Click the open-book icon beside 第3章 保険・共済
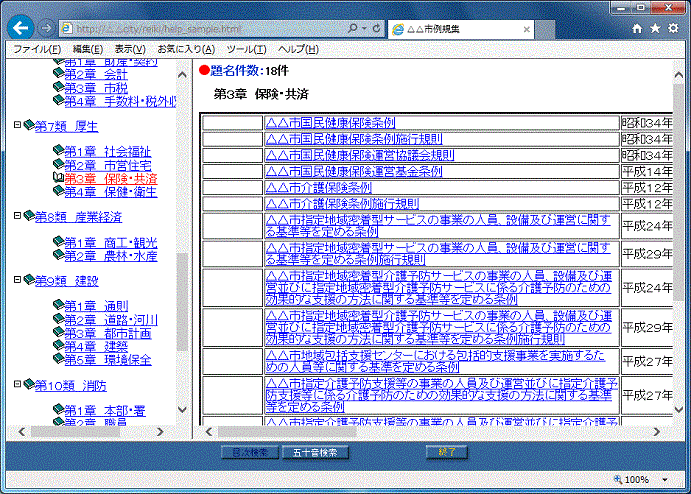This screenshot has height=494, width=691. click(57, 178)
